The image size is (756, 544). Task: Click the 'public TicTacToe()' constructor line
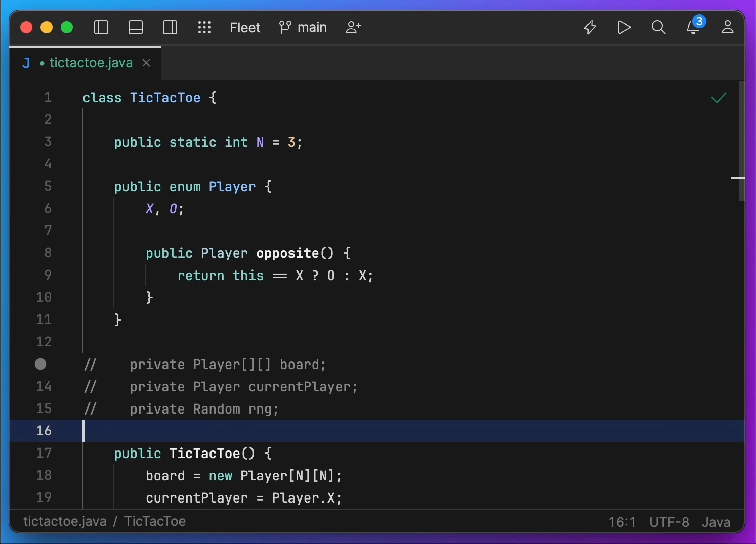[193, 453]
